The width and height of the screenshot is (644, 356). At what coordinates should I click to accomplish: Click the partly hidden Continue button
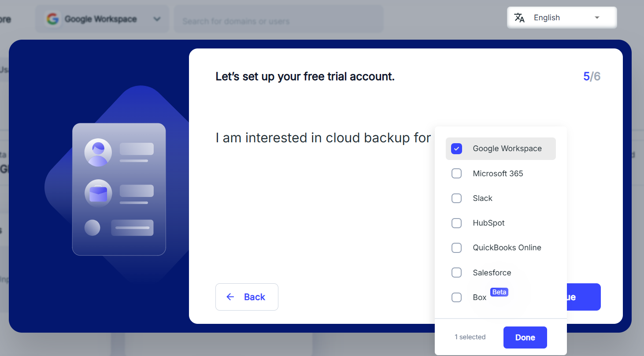click(584, 297)
